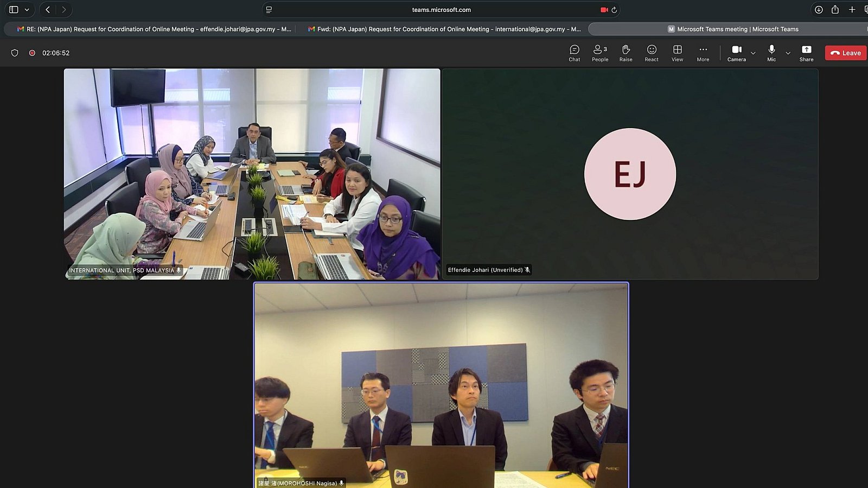Show the People participants list

599,53
